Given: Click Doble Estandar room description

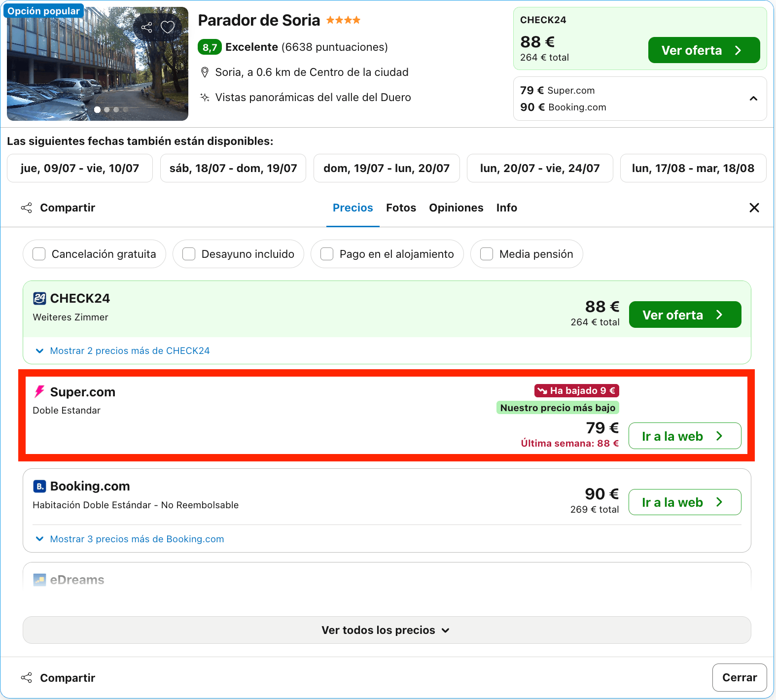Looking at the screenshot, I should [67, 410].
